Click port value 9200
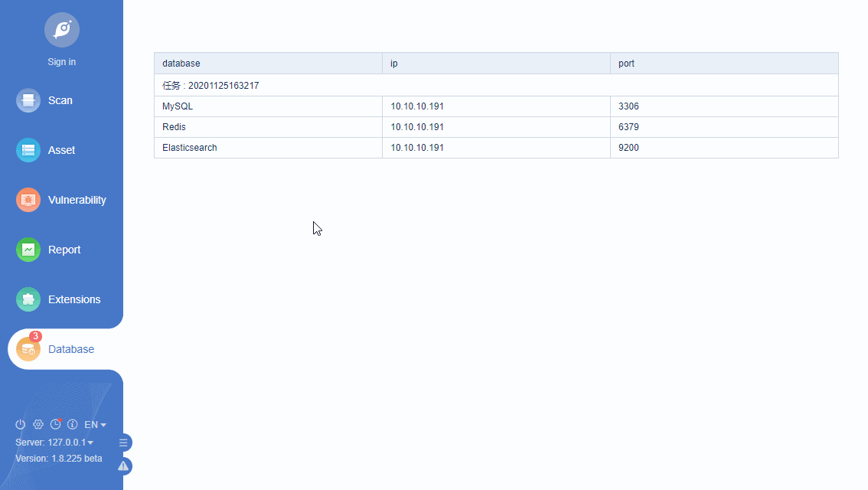The width and height of the screenshot is (868, 490). 628,148
